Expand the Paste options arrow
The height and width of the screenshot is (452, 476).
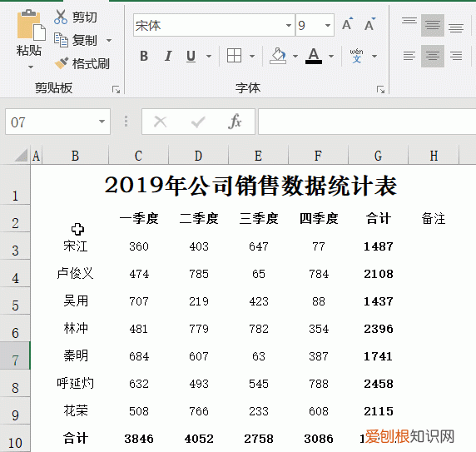[x=31, y=67]
